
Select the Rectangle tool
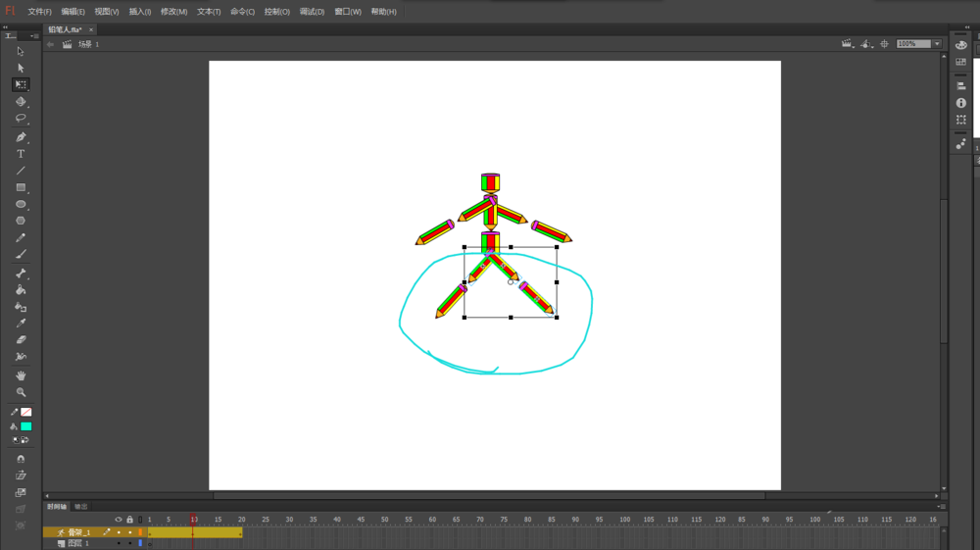tap(21, 187)
